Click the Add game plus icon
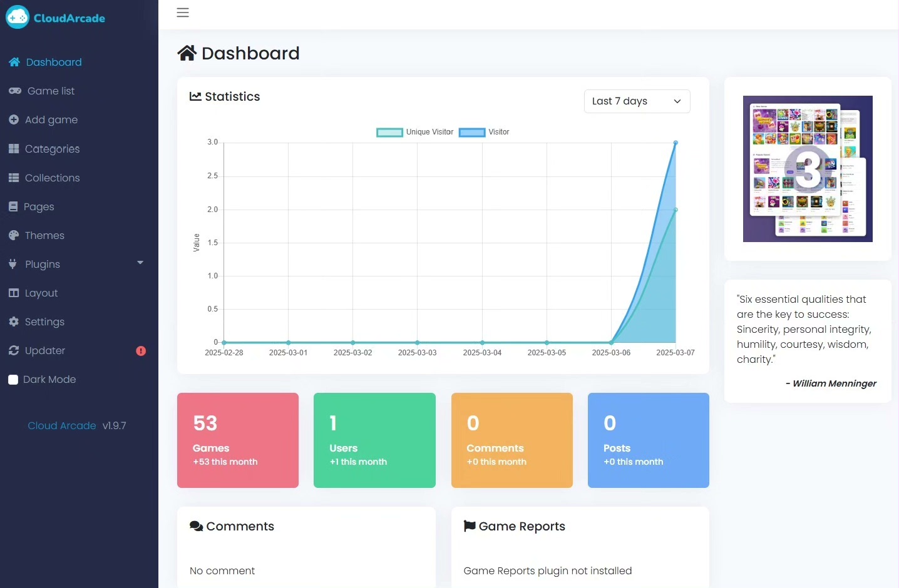The image size is (899, 588). tap(14, 119)
